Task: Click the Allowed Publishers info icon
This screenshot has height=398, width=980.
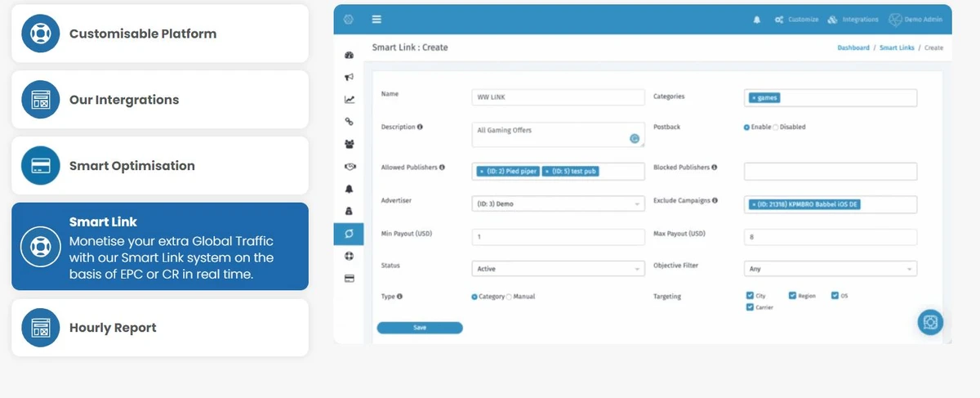Action: (x=442, y=168)
